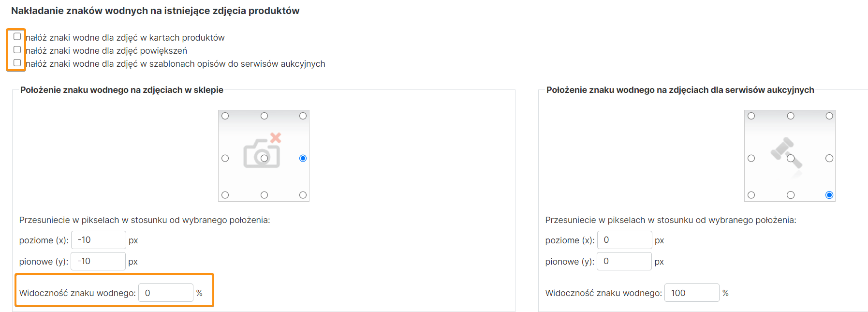The width and height of the screenshot is (868, 312).
Task: Choose middle-left watermark position in shop grid
Action: coord(225,158)
